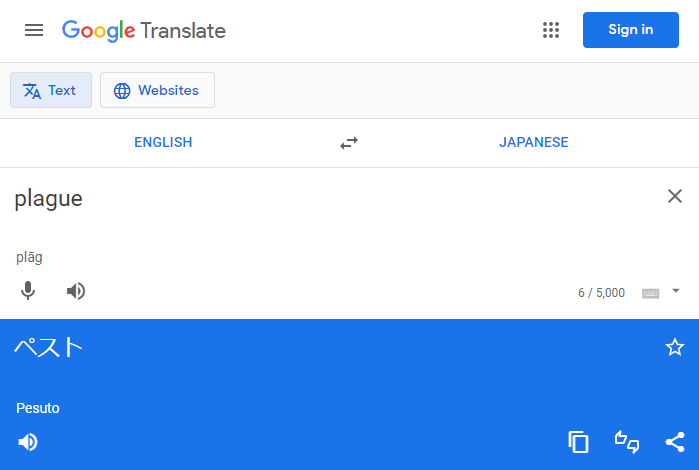Open the Google apps grid

(x=551, y=30)
